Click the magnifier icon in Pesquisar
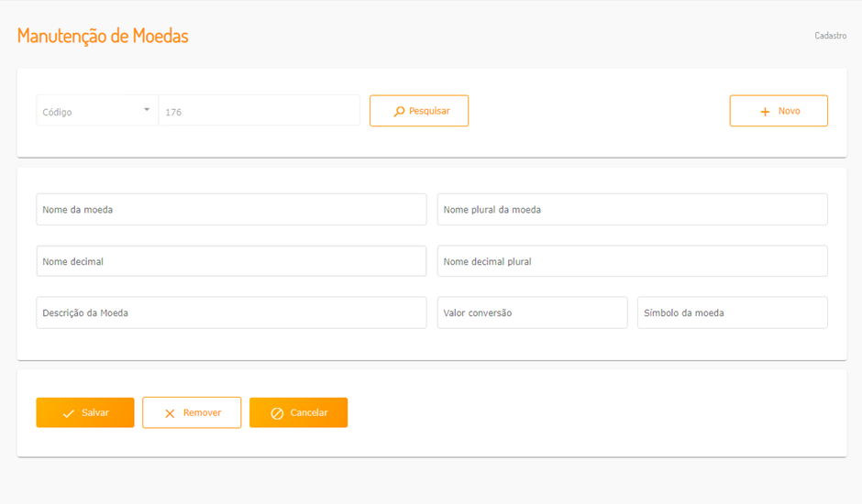 pos(399,112)
